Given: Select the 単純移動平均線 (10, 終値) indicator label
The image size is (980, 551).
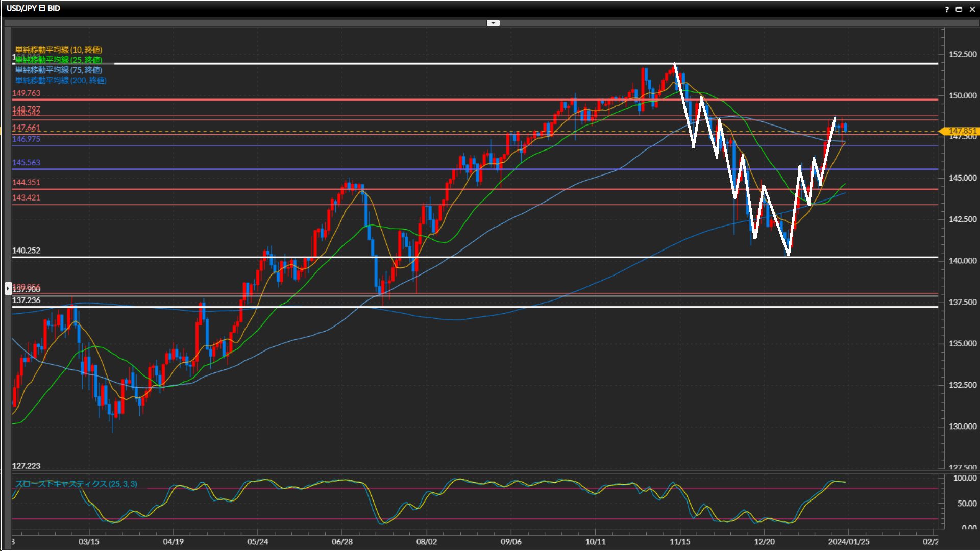Looking at the screenshot, I should (x=59, y=49).
